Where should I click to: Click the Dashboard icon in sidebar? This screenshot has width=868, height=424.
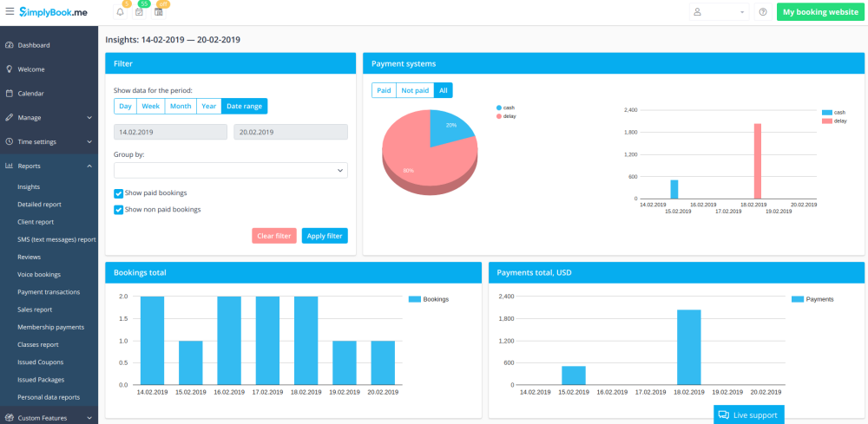(x=9, y=45)
